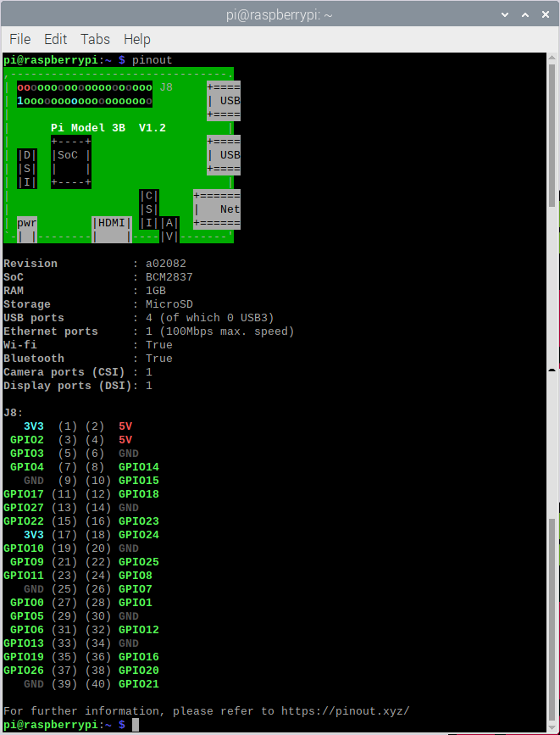This screenshot has height=735, width=560.
Task: Click the GPIO13 pin label
Action: tap(24, 643)
